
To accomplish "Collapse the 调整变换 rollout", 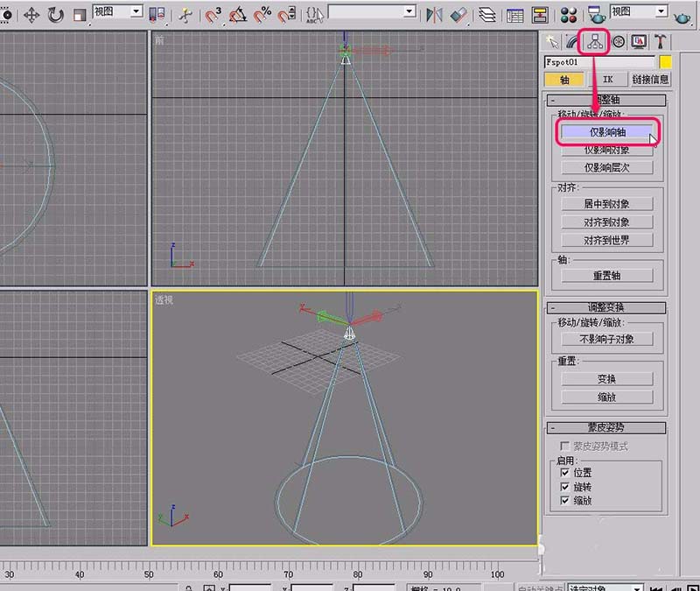I will (551, 307).
